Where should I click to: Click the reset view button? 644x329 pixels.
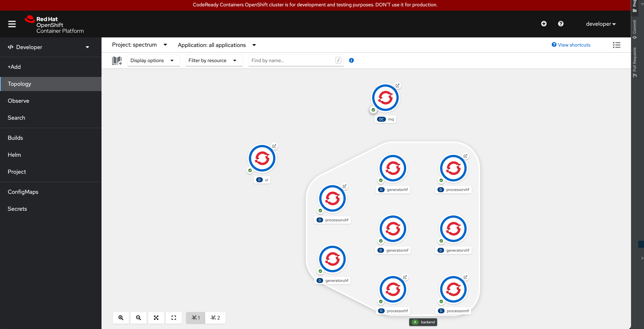coord(174,318)
